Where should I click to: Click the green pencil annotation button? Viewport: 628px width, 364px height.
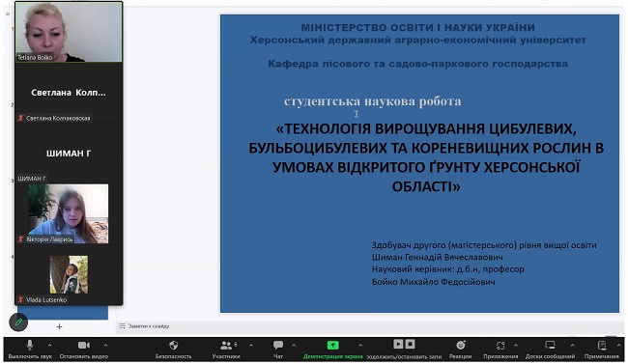(18, 322)
